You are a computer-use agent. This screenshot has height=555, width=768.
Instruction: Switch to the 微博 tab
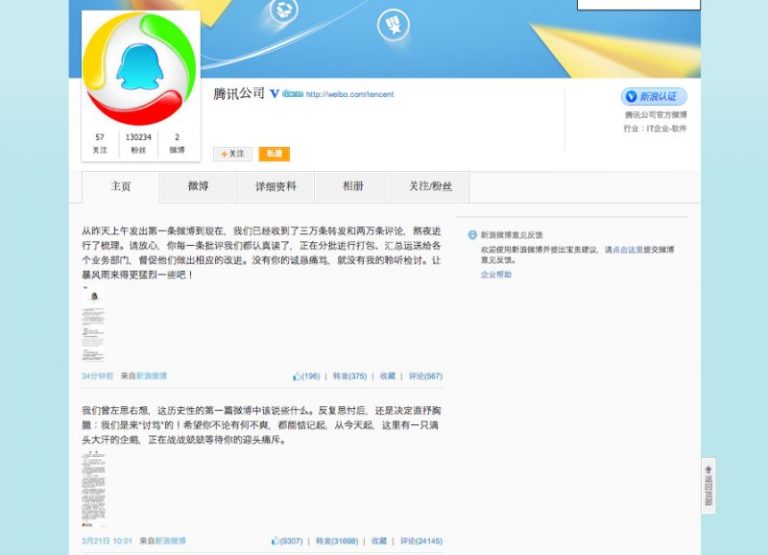coord(198,187)
